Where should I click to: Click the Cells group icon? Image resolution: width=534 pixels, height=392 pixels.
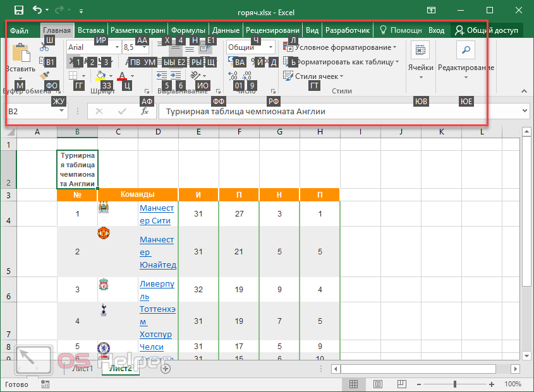coord(420,50)
